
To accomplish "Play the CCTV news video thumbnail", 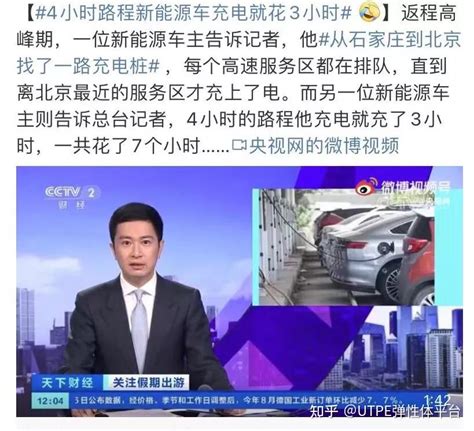I will [239, 291].
